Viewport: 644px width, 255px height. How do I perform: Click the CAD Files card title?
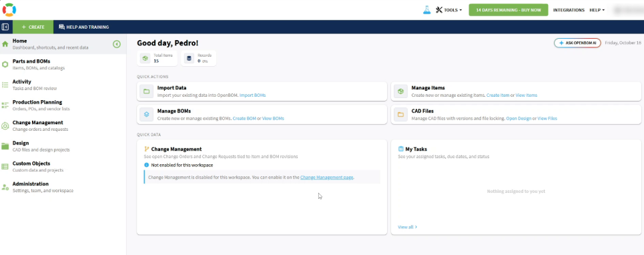(422, 111)
